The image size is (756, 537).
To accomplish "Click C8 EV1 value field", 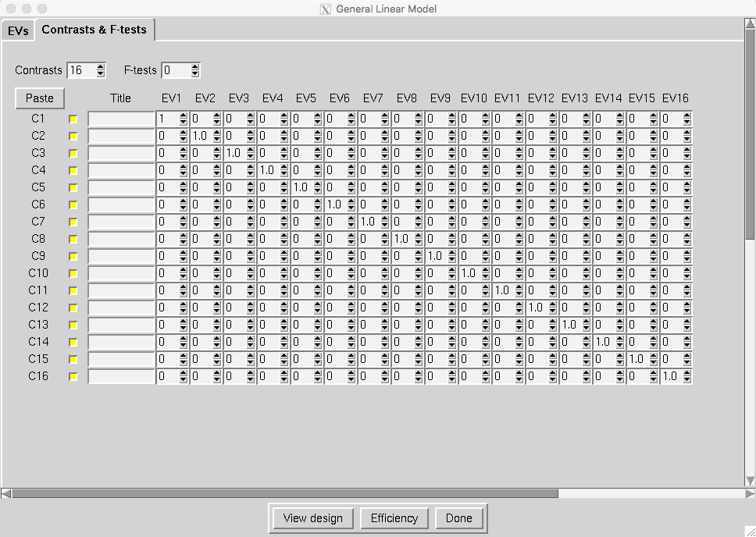I will coord(168,239).
